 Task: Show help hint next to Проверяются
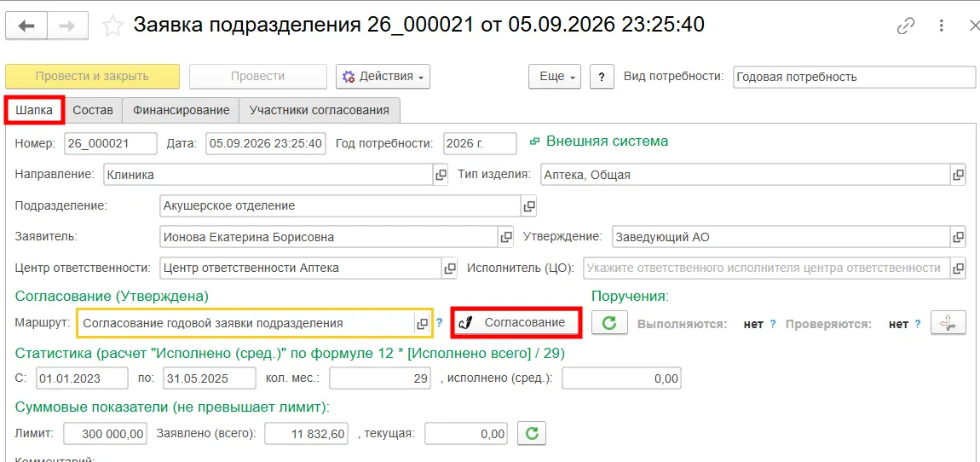click(918, 324)
